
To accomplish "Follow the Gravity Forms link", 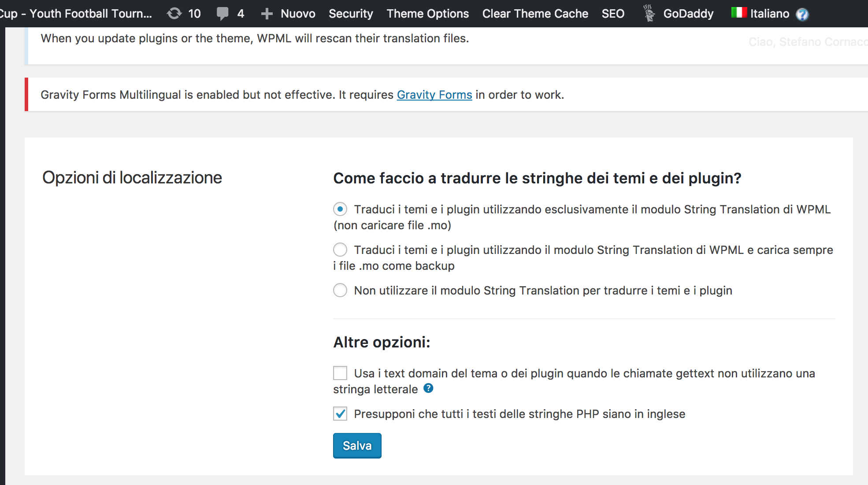I will point(434,95).
